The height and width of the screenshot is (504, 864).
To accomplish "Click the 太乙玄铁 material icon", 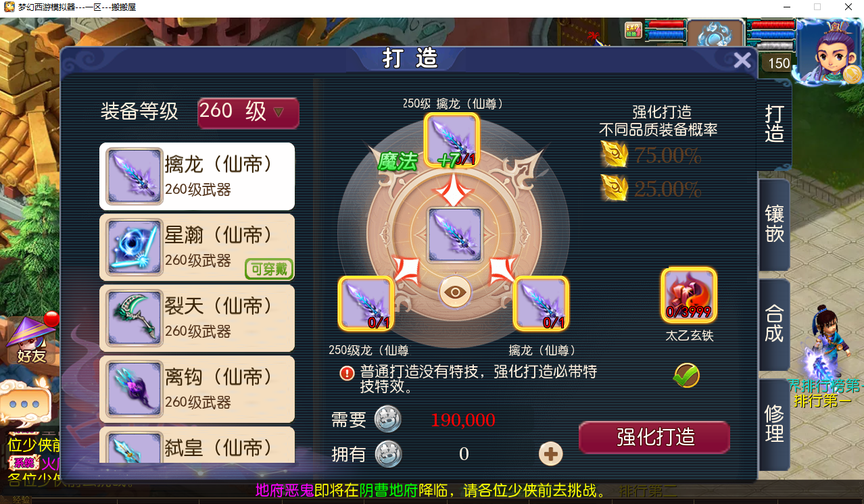I will coord(689,295).
